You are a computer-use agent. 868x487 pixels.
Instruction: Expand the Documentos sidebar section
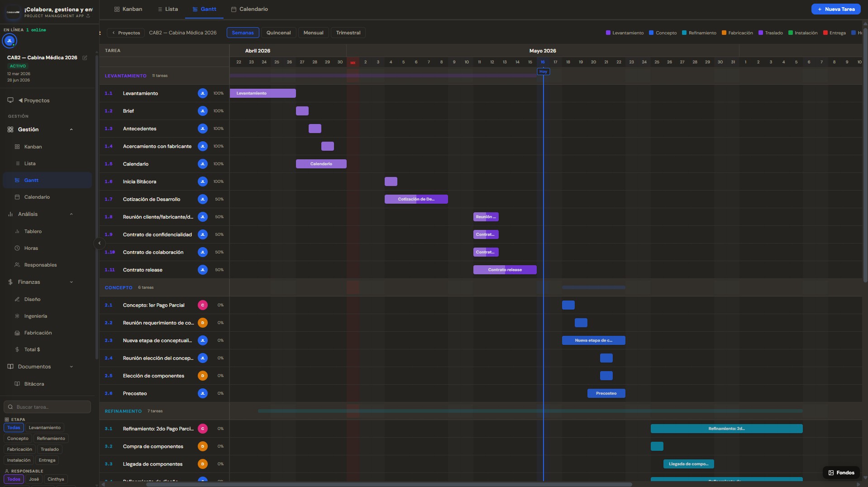(71, 367)
